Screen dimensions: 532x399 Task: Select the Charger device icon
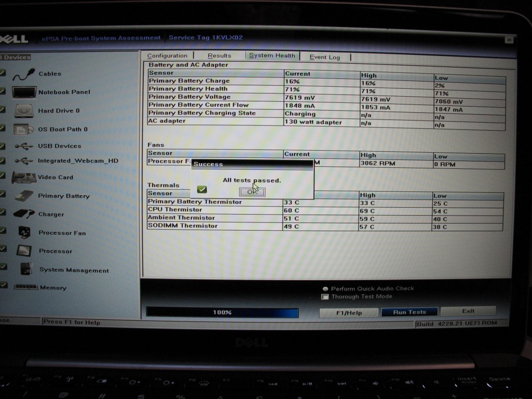[x=24, y=214]
